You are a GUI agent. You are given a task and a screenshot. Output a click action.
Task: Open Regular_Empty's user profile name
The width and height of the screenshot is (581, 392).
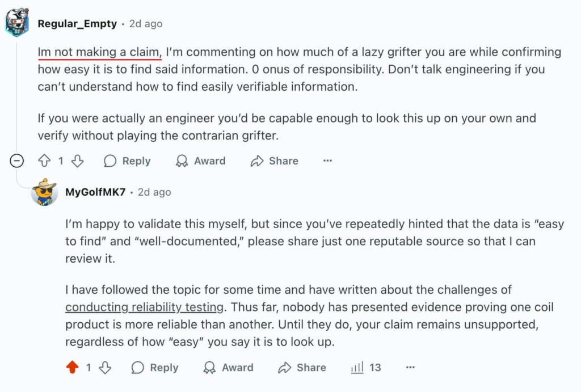coord(77,24)
